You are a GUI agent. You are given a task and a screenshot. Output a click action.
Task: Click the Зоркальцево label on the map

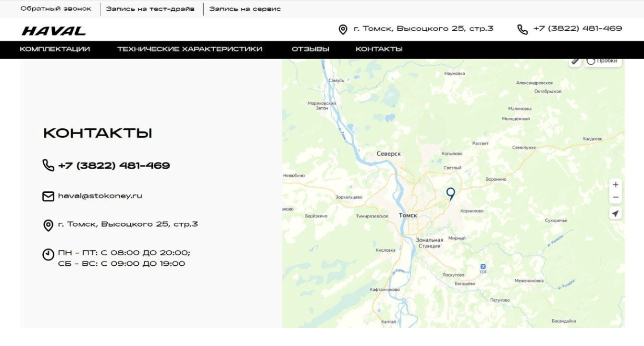pyautogui.click(x=349, y=197)
